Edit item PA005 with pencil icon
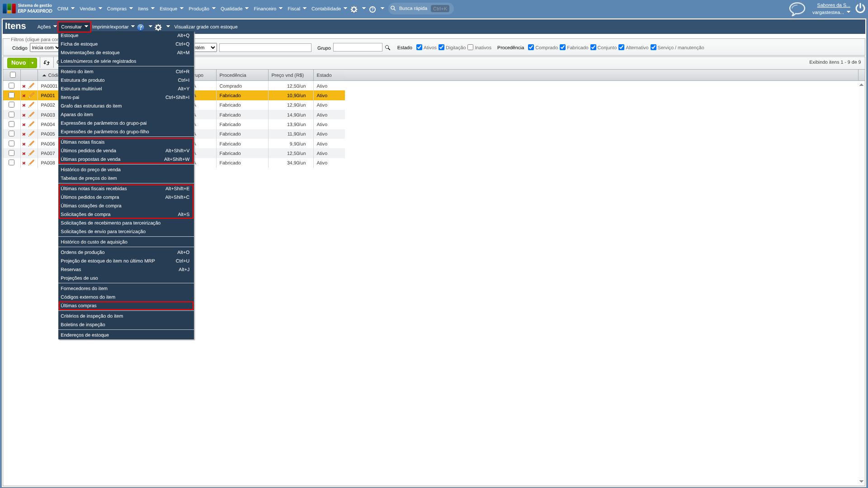868x488 pixels. pyautogui.click(x=32, y=134)
